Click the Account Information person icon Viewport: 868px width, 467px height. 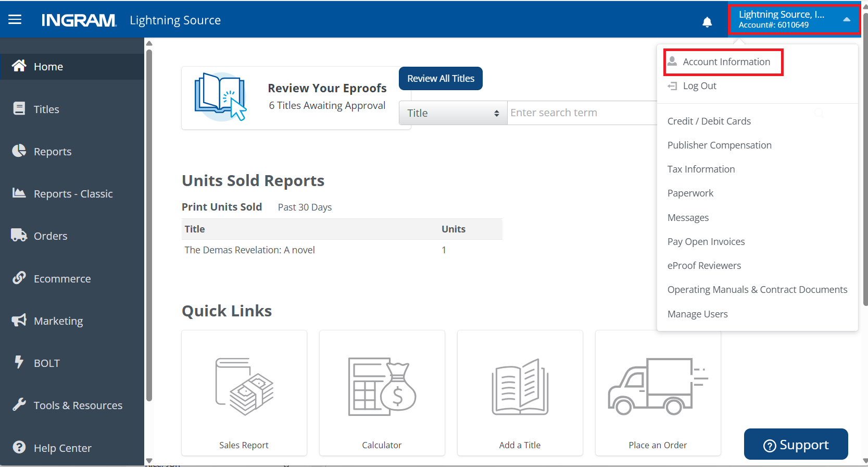pos(672,62)
